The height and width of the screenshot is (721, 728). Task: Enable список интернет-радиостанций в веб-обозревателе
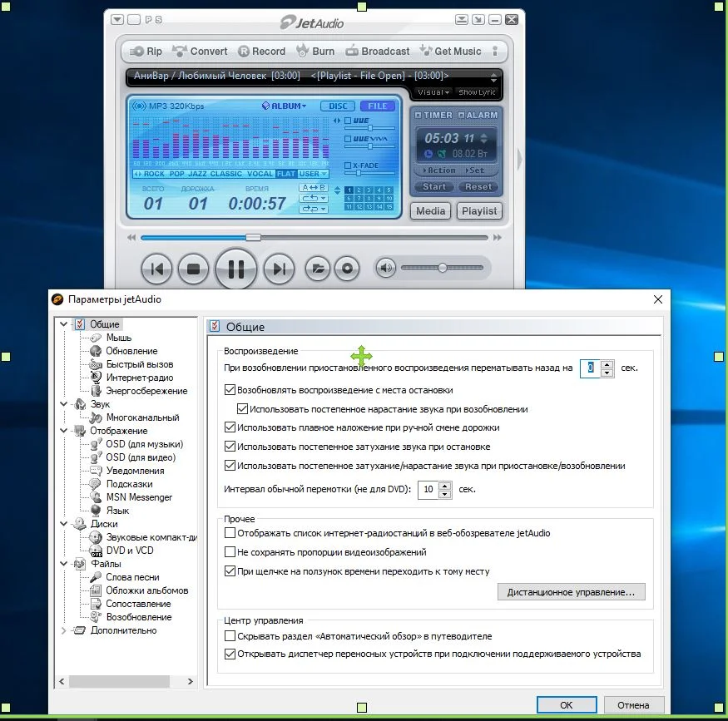(230, 532)
